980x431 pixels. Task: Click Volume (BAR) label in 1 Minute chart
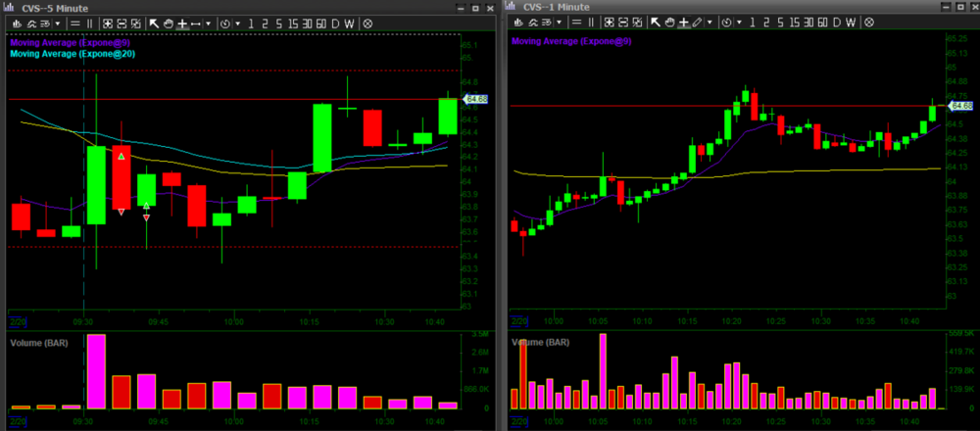point(540,343)
